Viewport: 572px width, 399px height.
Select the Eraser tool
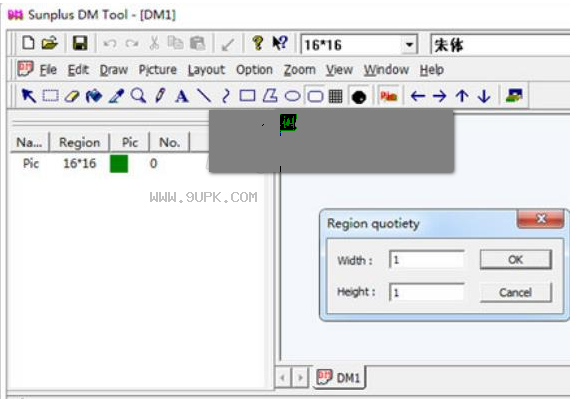[x=72, y=96]
